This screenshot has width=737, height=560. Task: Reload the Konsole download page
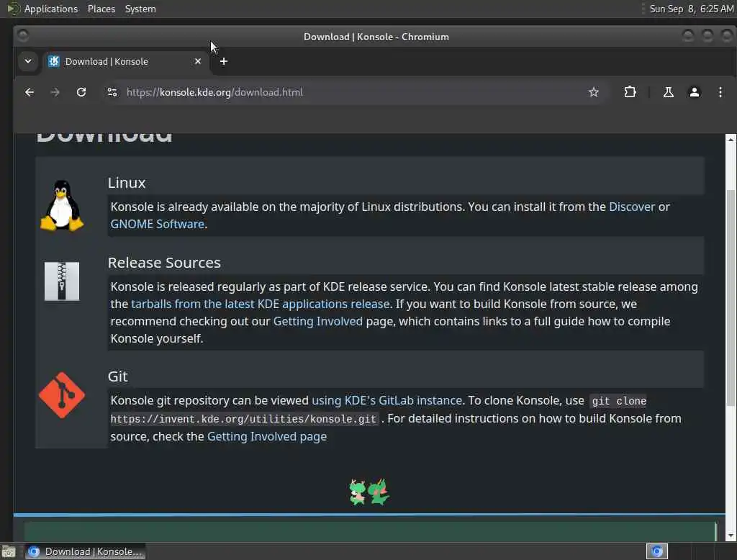81,92
